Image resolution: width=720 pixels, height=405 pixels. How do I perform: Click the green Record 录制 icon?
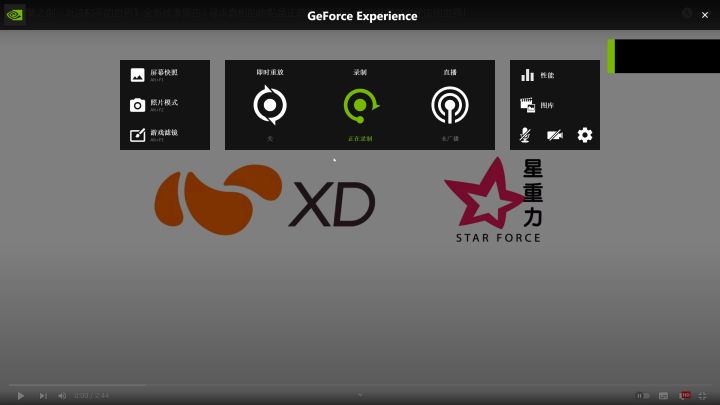coord(360,106)
